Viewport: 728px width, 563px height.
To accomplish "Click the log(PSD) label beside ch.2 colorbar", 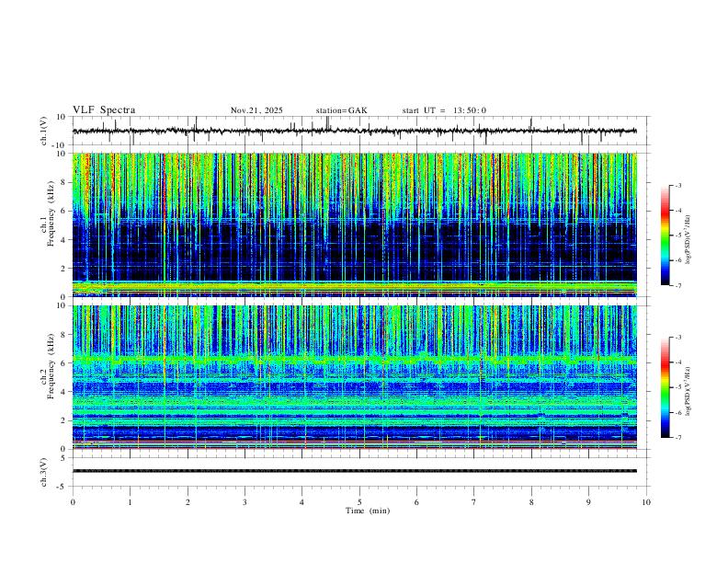I will [688, 391].
